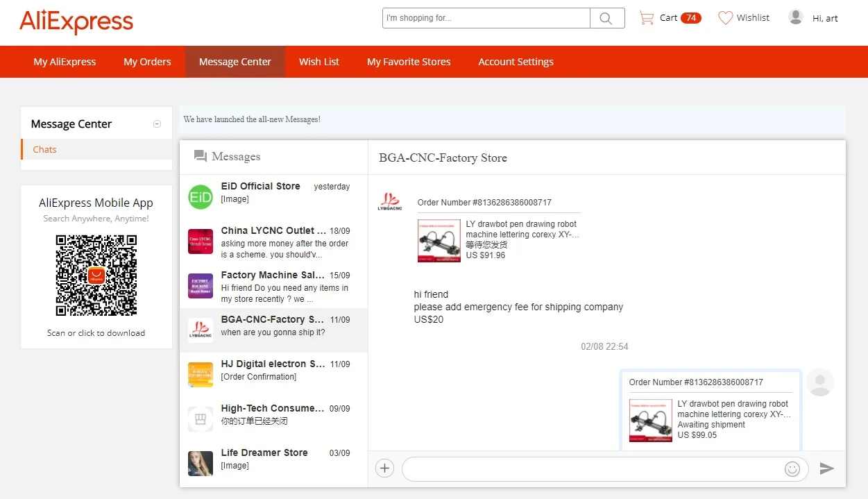Open the Factory Machine Sal... conversation
Viewport: 868px width, 499px height.
274,286
